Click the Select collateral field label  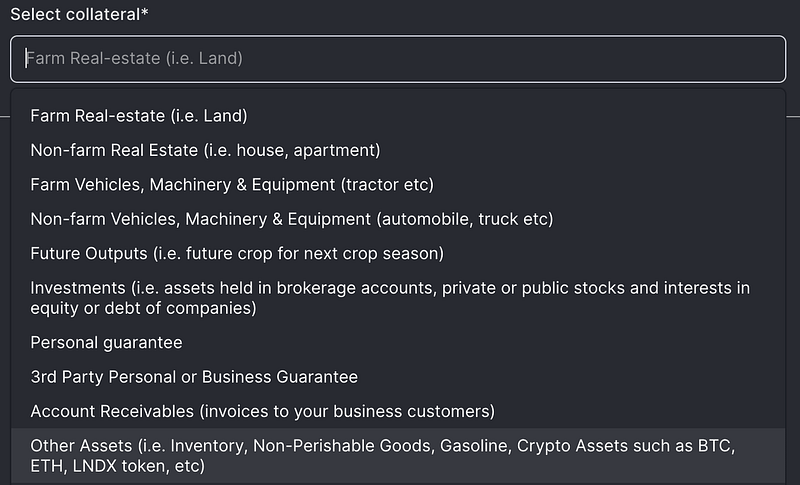tap(78, 15)
